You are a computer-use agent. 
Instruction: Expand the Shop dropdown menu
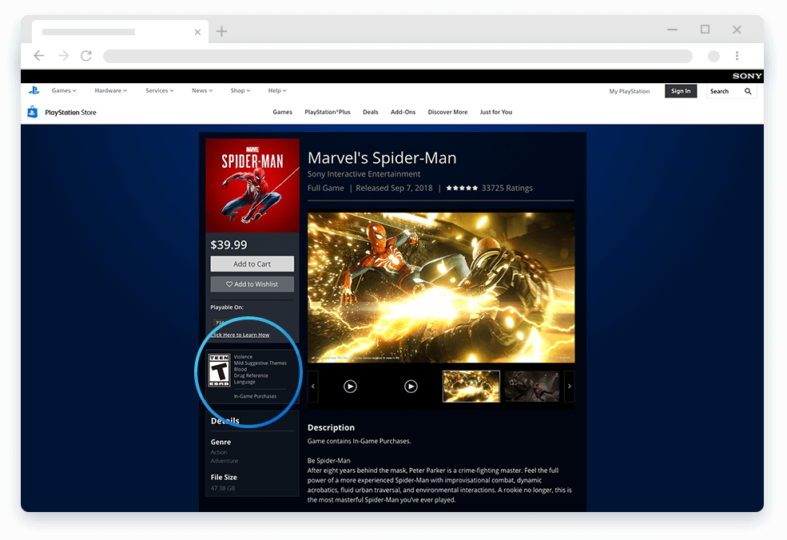pyautogui.click(x=240, y=91)
